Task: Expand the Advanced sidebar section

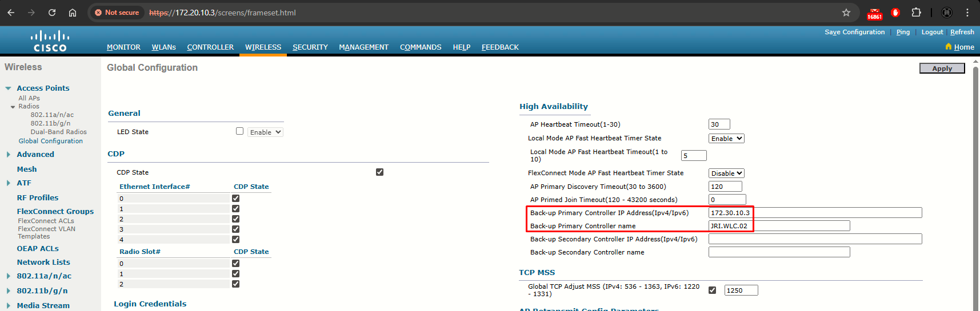Action: pos(8,155)
